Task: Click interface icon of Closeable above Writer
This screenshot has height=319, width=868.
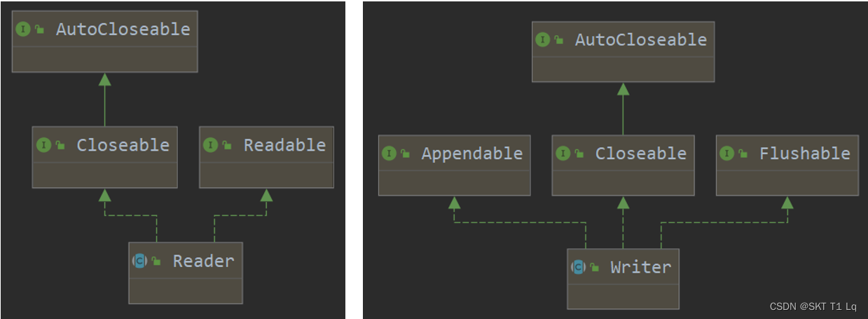Action: click(x=563, y=154)
